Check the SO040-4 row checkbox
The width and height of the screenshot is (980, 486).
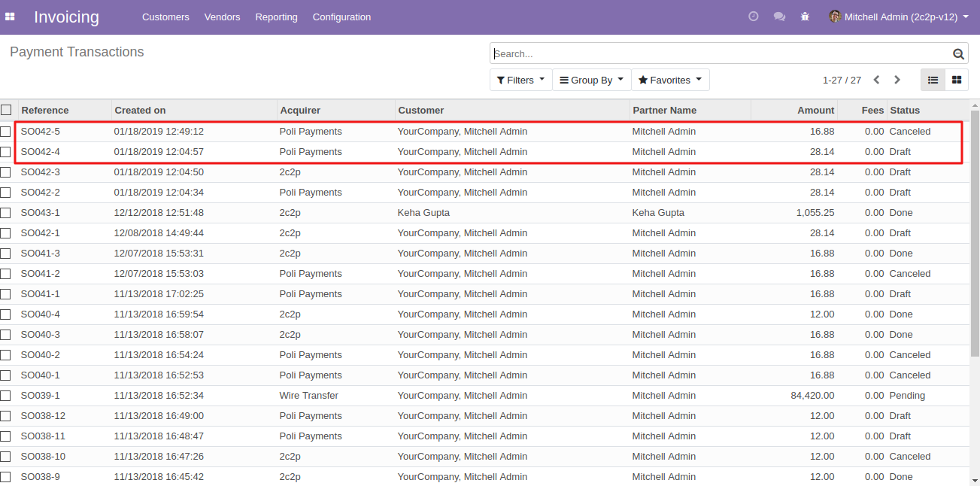click(6, 314)
